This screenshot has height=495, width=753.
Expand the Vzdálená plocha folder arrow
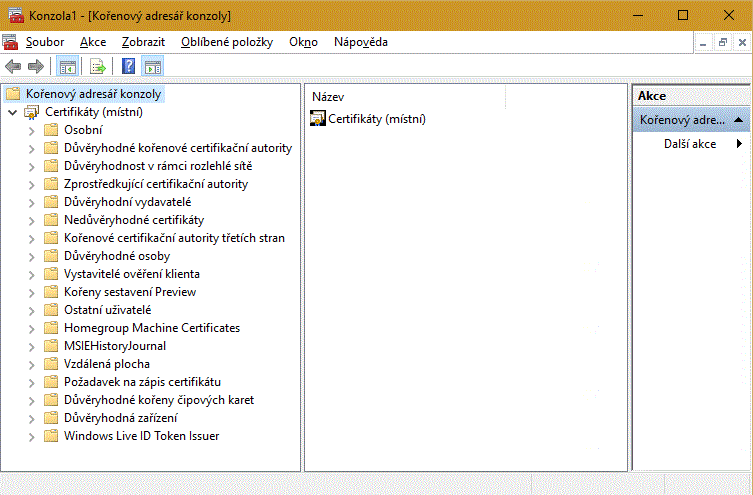(x=31, y=364)
